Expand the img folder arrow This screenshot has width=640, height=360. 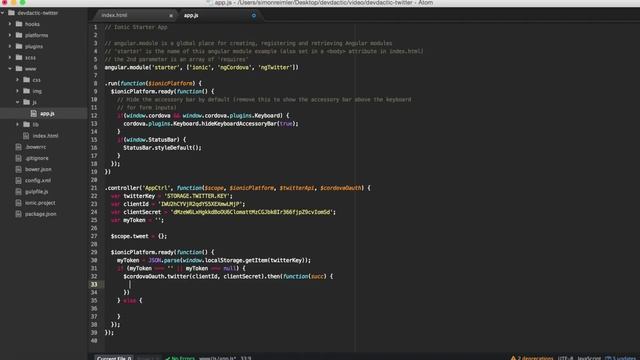(x=18, y=91)
